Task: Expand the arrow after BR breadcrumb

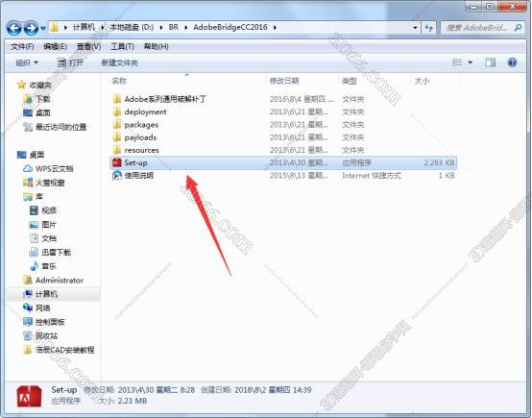Action: point(186,27)
